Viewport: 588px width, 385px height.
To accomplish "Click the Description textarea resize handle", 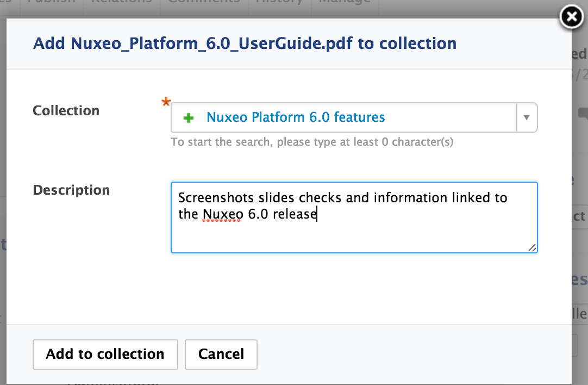I will click(532, 247).
